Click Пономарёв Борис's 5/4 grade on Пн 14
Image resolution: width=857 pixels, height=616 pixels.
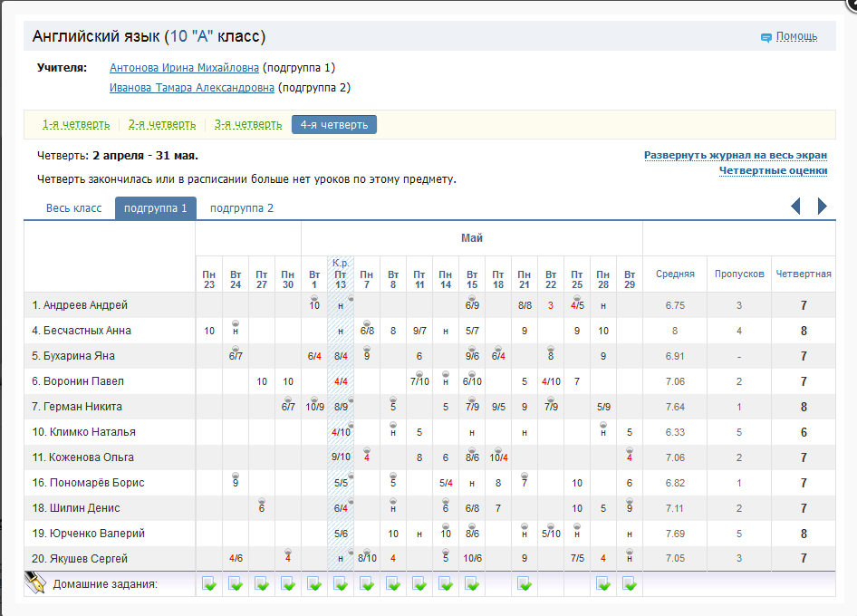click(446, 483)
